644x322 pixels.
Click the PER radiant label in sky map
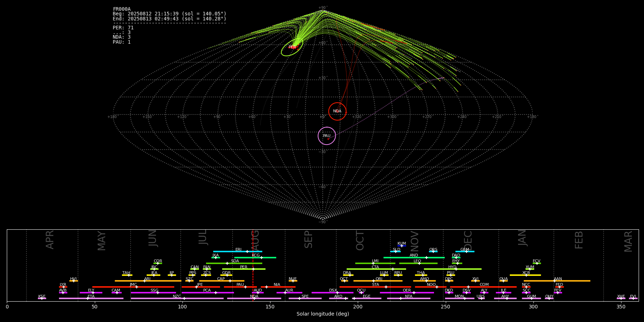pos(292,47)
